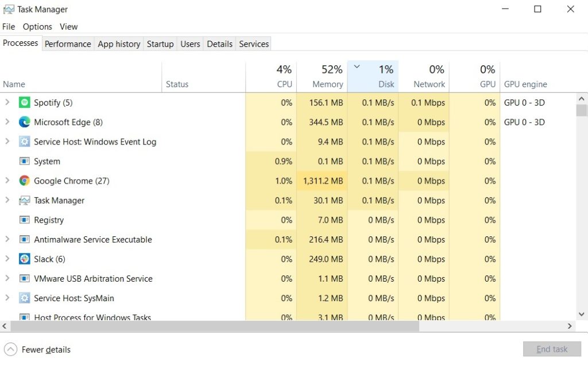Screen dimensions: 588x366
Task: Click the Microsoft Edge process icon
Action: coord(24,122)
